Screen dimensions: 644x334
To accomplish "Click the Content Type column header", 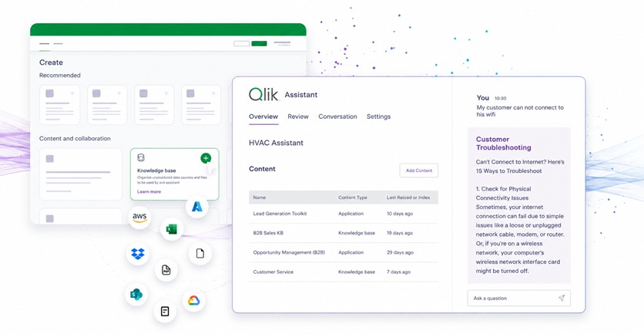I will tap(352, 197).
